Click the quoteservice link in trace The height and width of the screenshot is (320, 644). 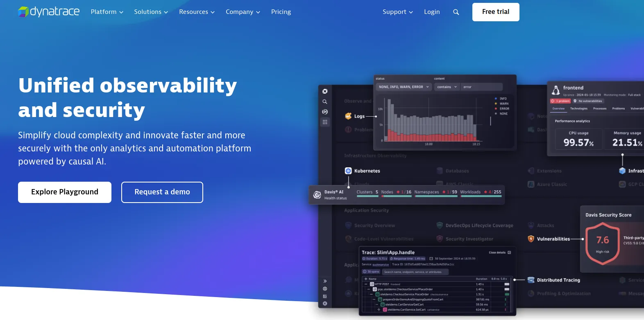coord(381,265)
